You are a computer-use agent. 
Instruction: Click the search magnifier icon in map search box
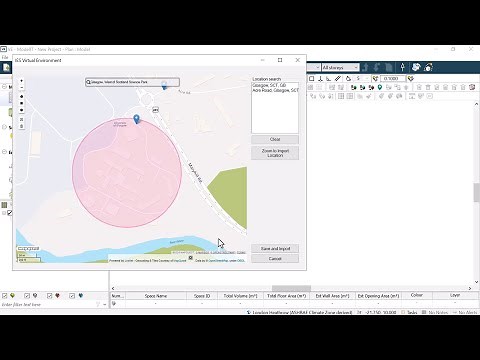click(89, 82)
